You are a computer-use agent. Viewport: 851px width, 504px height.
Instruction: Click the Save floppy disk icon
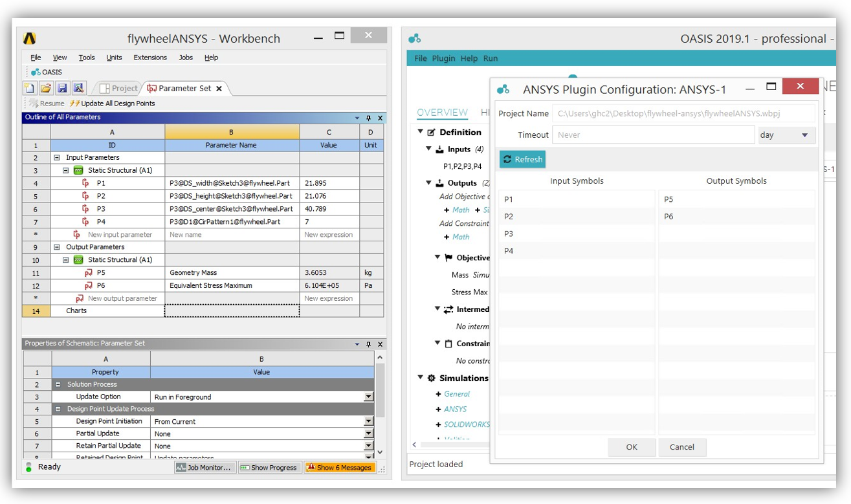coord(62,88)
